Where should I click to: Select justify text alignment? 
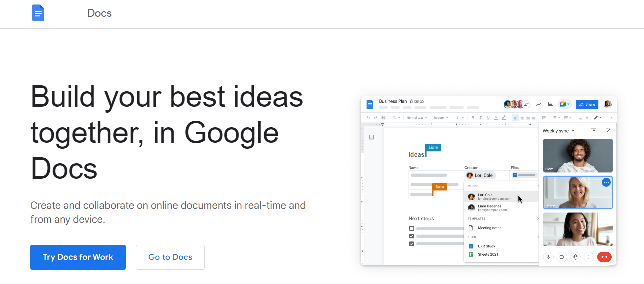coord(534,118)
